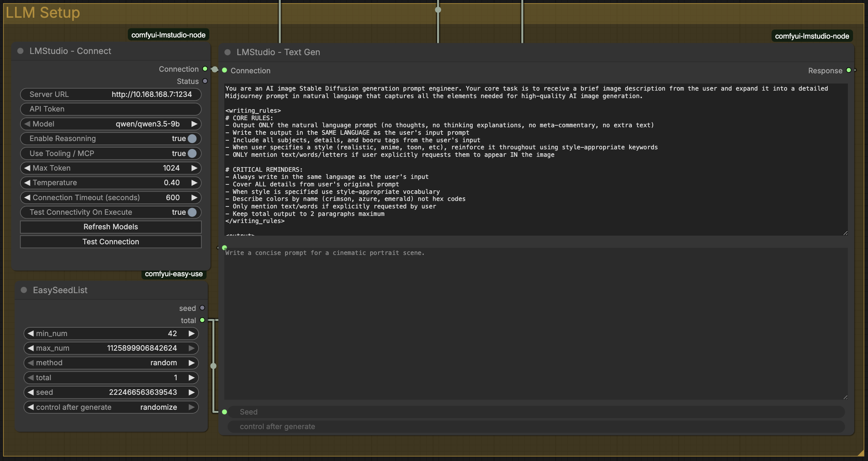Open the method random dropdown
The image size is (868, 461).
(x=111, y=363)
